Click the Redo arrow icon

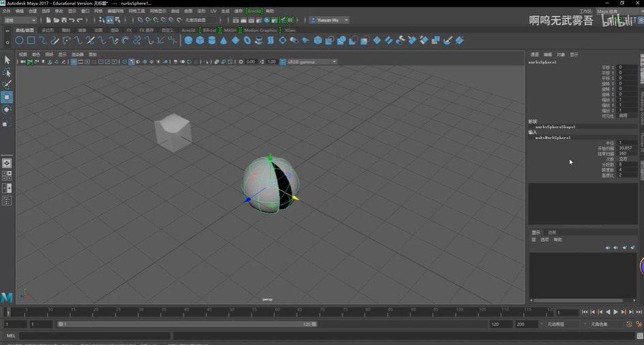coord(80,20)
